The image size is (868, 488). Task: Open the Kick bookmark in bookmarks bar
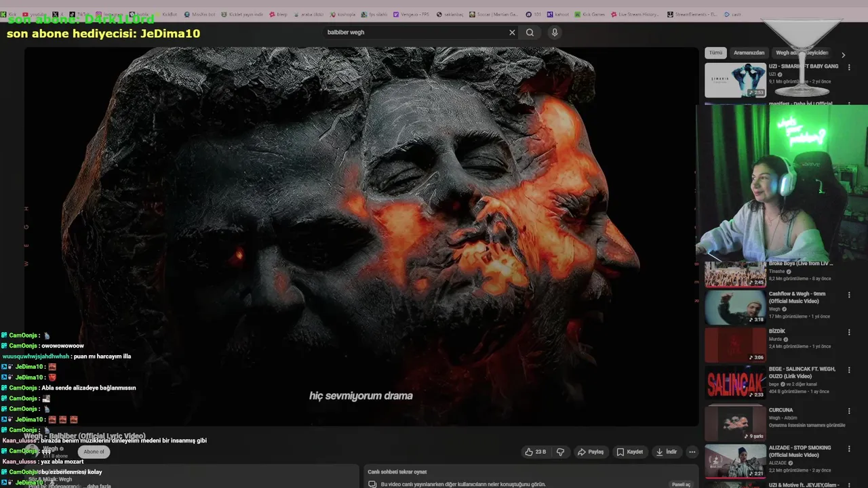tap(9, 14)
